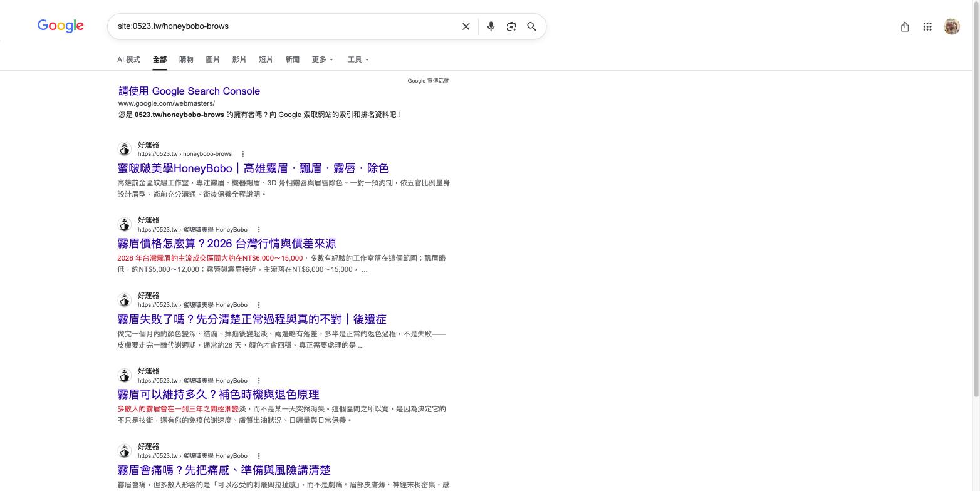Open 蜜啵啵美學HoneyBobo 高雄霧眉 result
This screenshot has width=980, height=491.
(253, 168)
